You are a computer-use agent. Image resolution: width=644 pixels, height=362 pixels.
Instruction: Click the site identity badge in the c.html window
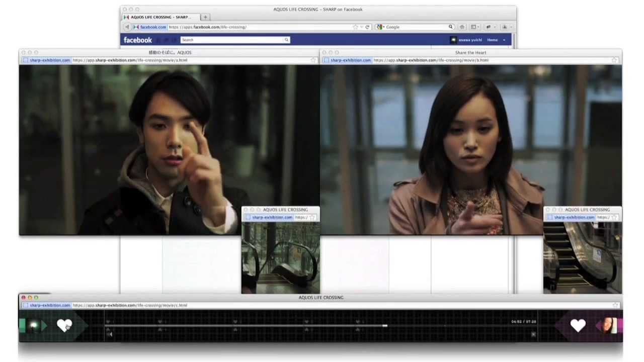coord(46,305)
